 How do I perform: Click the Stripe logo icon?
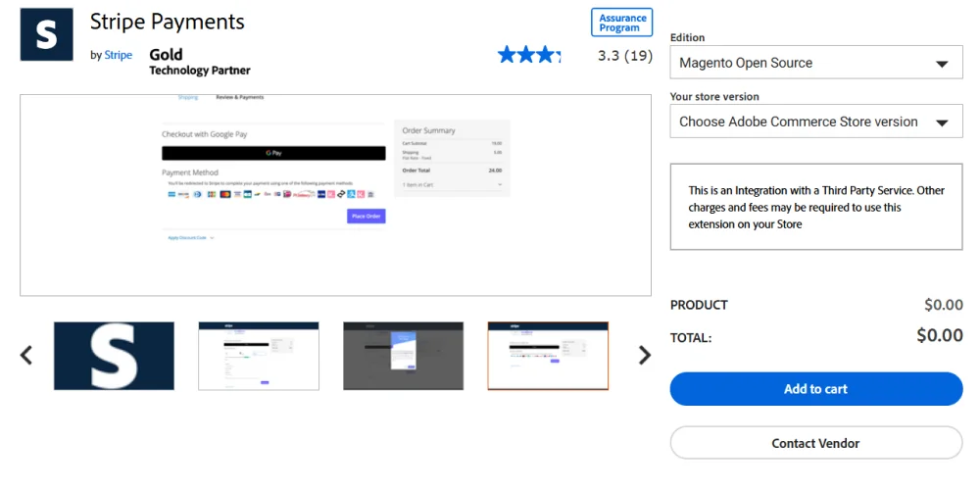[47, 34]
